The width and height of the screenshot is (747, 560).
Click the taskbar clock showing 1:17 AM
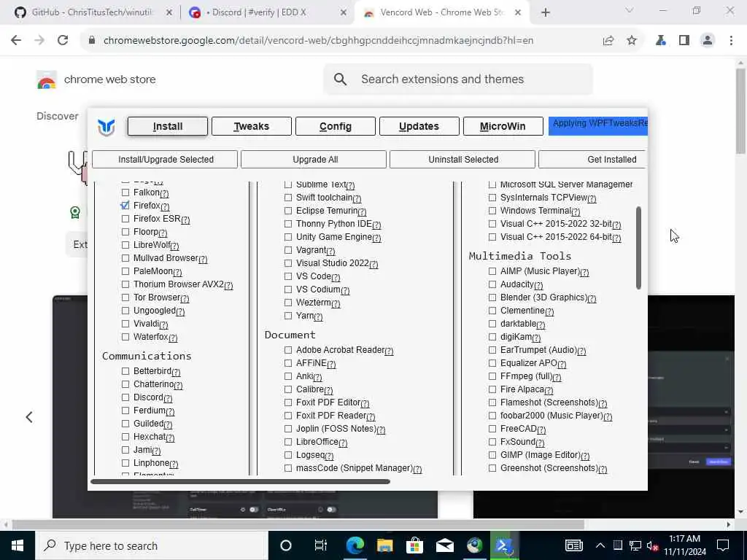tap(684, 545)
